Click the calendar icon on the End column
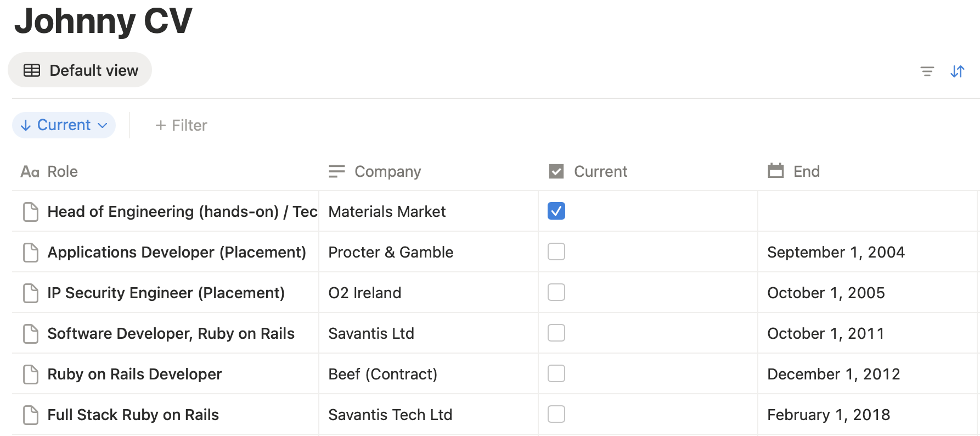Viewport: 980px width, 436px height. point(775,171)
